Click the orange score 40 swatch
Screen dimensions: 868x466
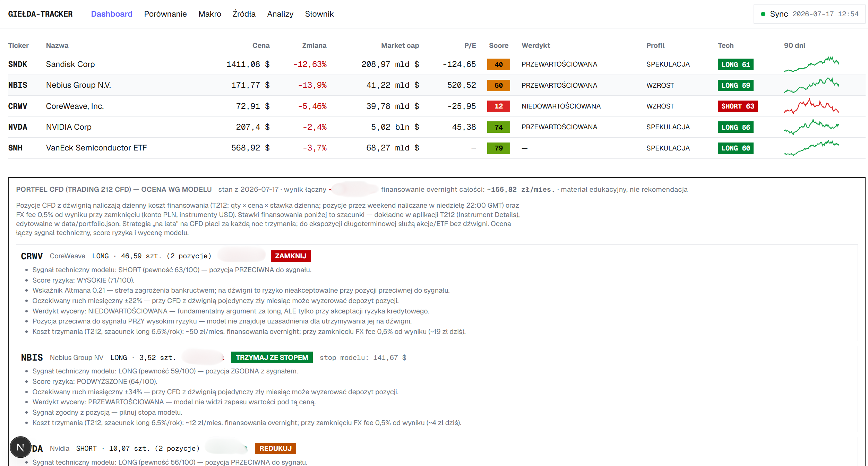pos(498,64)
